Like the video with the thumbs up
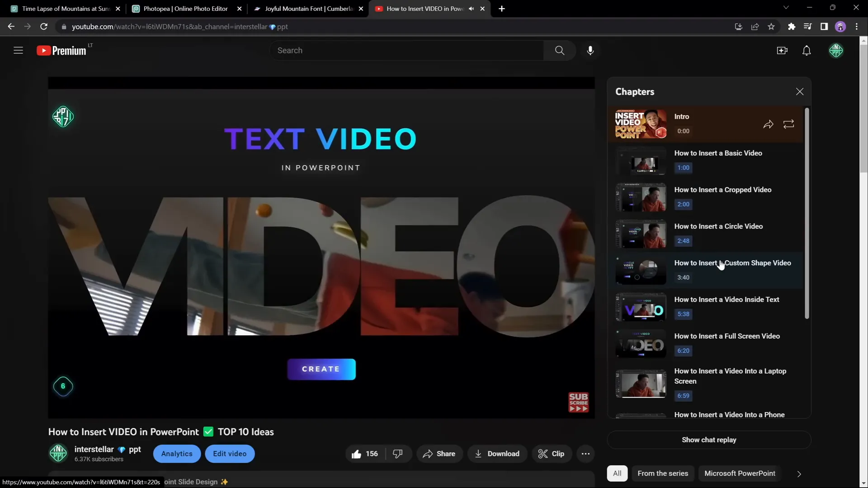Viewport: 868px width, 488px height. (x=357, y=454)
